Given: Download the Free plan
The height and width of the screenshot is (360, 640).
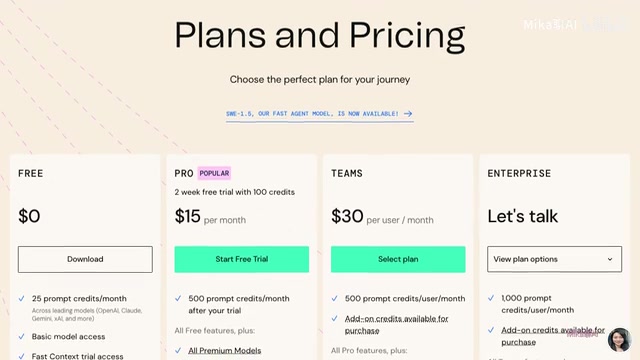Looking at the screenshot, I should pos(85,259).
